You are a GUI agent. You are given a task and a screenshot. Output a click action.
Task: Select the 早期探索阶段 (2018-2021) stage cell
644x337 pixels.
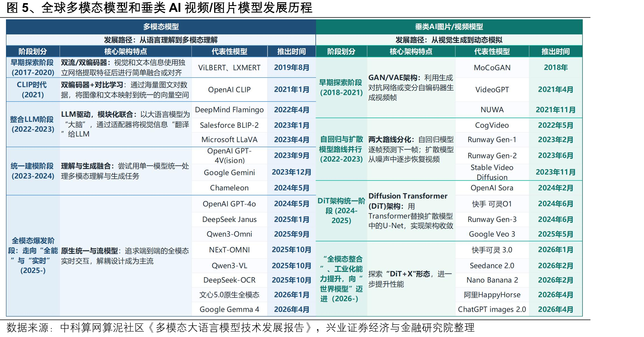tap(341, 88)
